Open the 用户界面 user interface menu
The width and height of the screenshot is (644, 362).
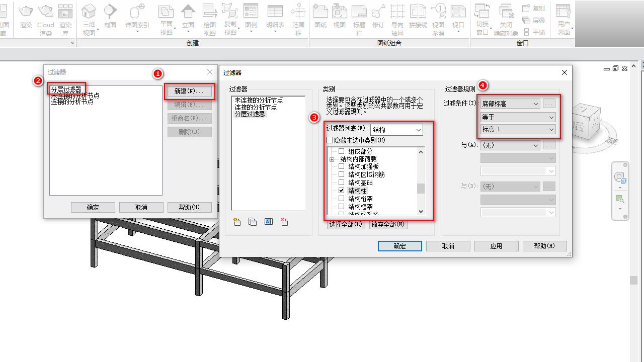tap(563, 19)
